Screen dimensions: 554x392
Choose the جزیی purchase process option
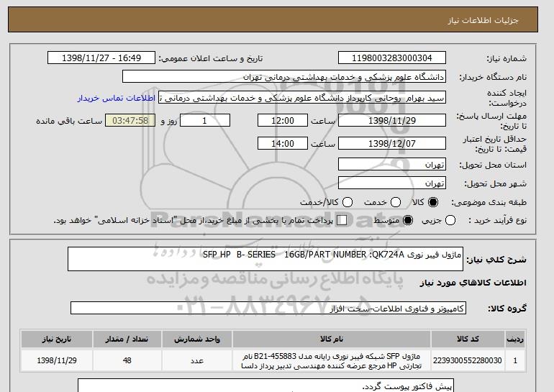click(450, 220)
